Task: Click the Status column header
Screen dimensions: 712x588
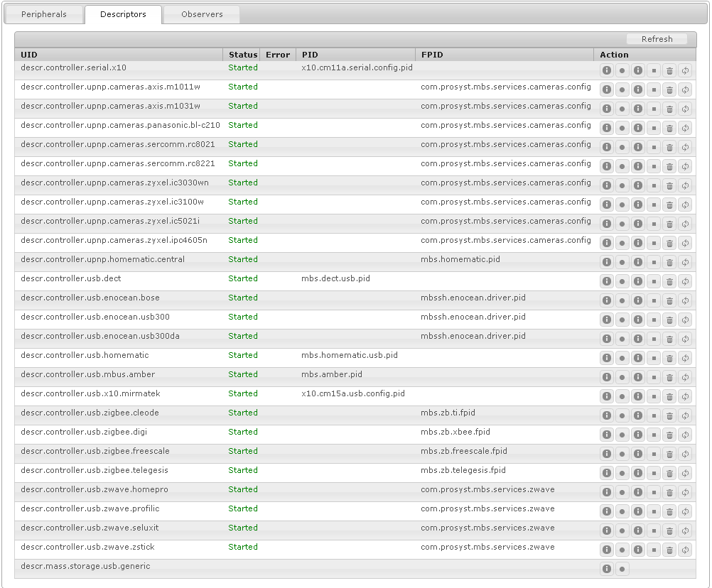Action: (242, 55)
